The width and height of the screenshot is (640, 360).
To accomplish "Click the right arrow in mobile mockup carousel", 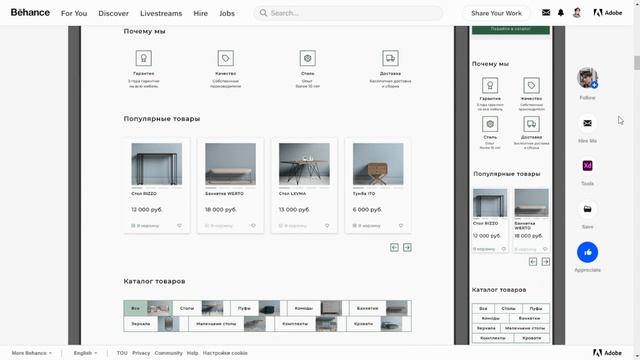I will (546, 262).
